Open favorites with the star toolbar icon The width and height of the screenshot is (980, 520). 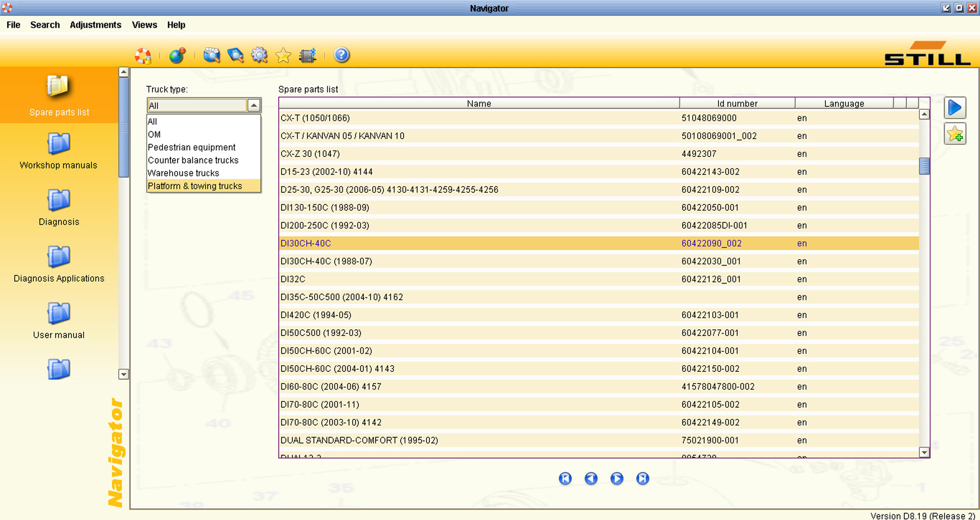coord(283,55)
